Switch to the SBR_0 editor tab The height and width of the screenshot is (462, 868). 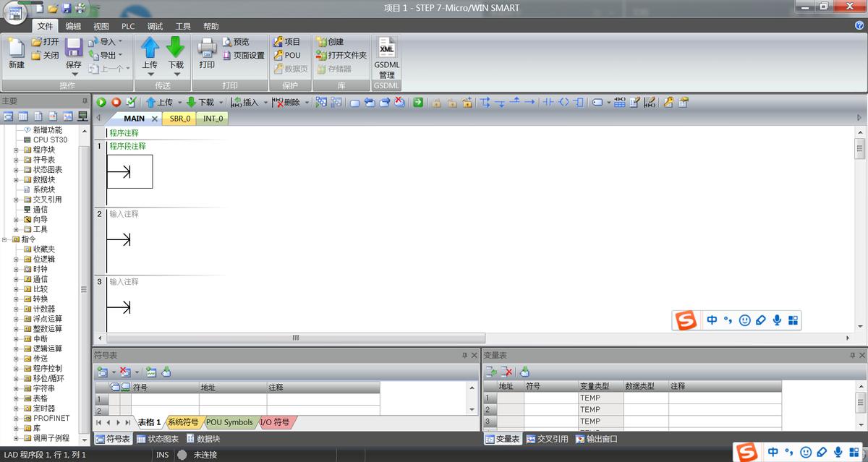[180, 119]
